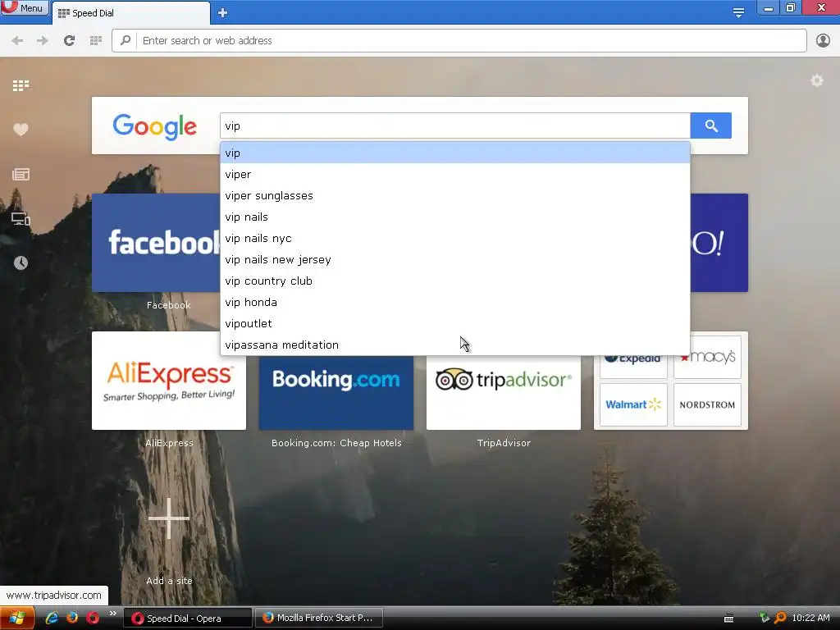
Task: Open the Expedia tile in folder
Action: [633, 367]
